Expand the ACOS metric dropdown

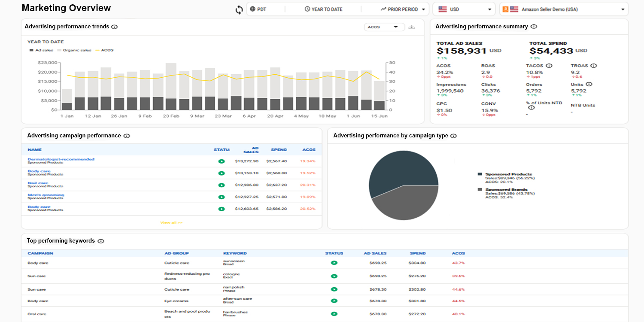pyautogui.click(x=384, y=27)
